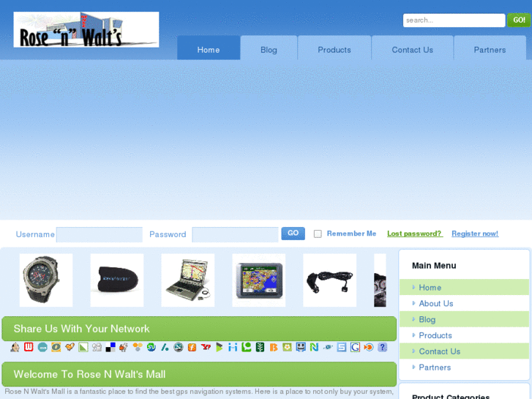Click the green-blue N share icon
The height and width of the screenshot is (399, 532).
pyautogui.click(x=314, y=347)
